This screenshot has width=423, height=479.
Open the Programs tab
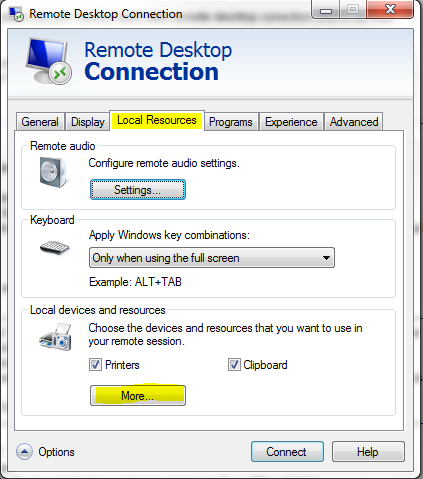tap(231, 122)
